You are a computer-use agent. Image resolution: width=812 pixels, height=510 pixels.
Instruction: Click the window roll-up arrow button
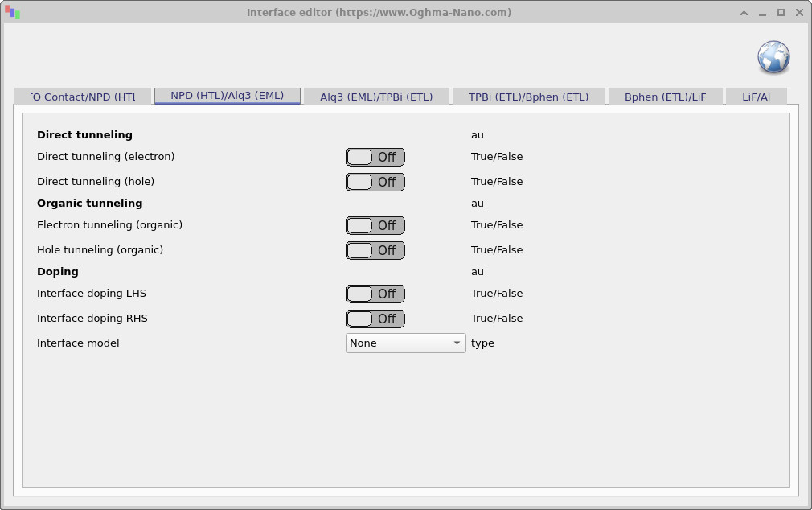pos(742,12)
